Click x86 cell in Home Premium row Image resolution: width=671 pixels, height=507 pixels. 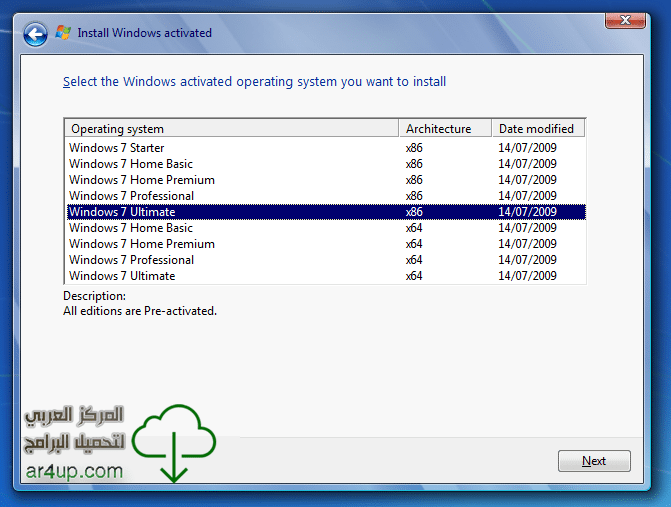(414, 180)
